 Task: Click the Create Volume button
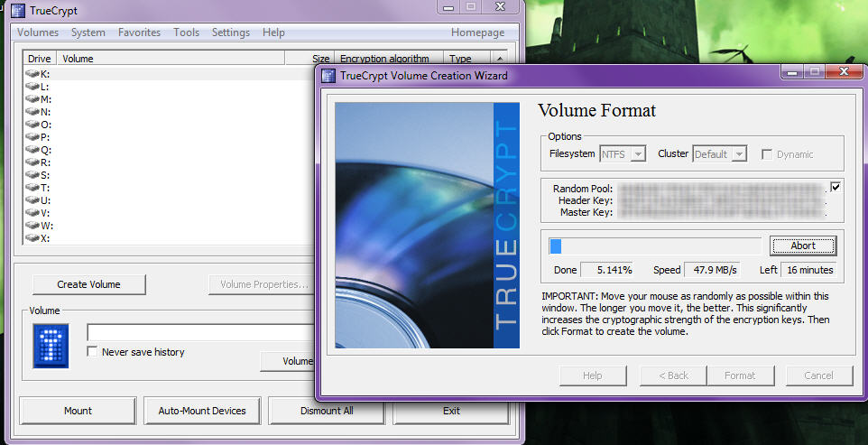pyautogui.click(x=88, y=284)
